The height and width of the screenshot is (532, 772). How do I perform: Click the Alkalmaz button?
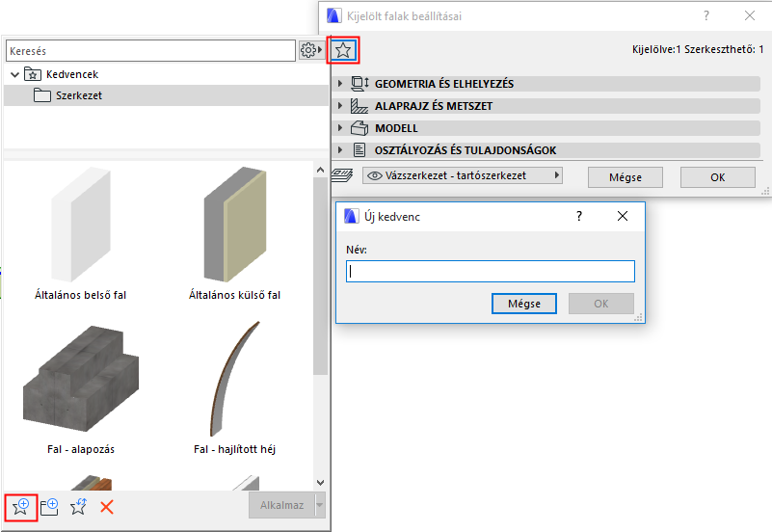click(x=282, y=505)
